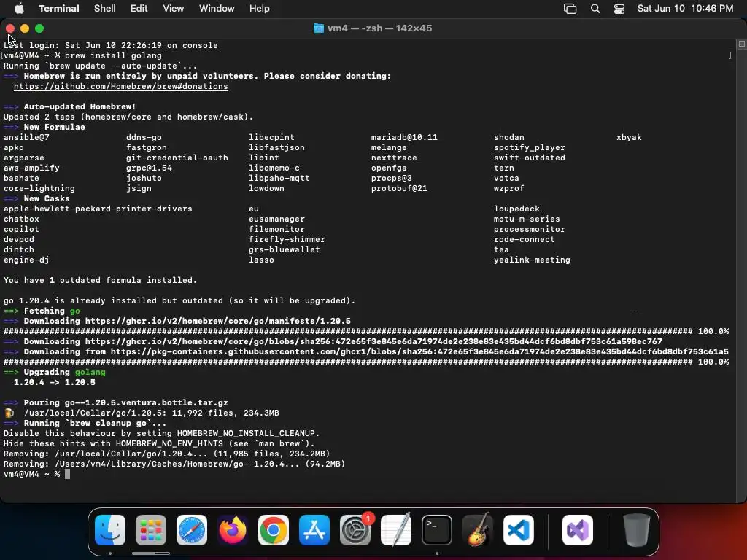Open the Homebrew donations GitHub link
The width and height of the screenshot is (747, 560).
(121, 86)
